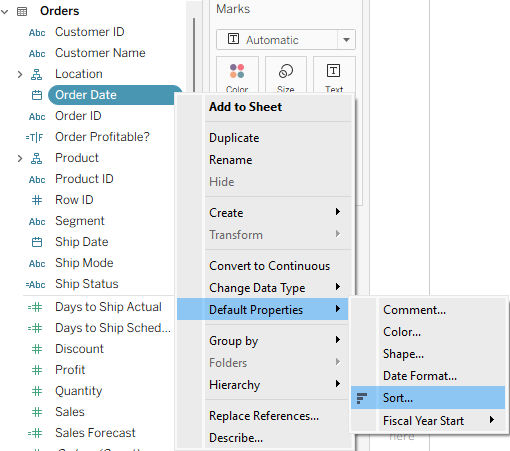Click the number icon beside Profit
Screen dimensions: 510x451
[37, 370]
